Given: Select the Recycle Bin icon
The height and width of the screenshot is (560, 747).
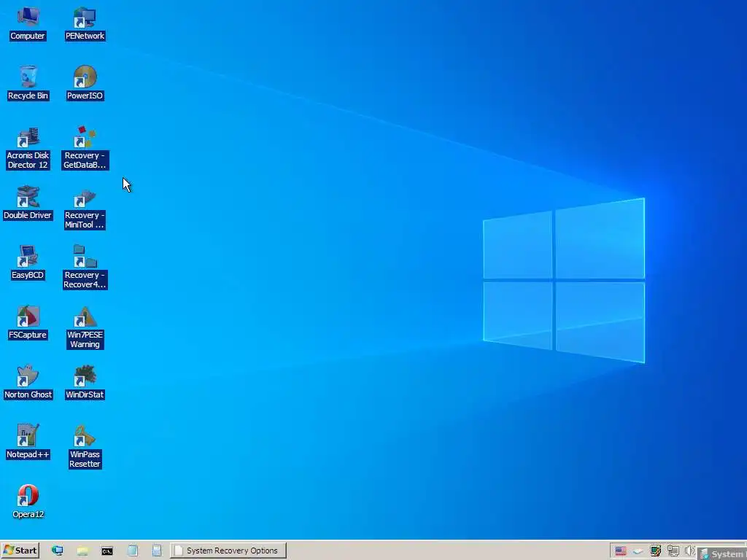Looking at the screenshot, I should 28,83.
